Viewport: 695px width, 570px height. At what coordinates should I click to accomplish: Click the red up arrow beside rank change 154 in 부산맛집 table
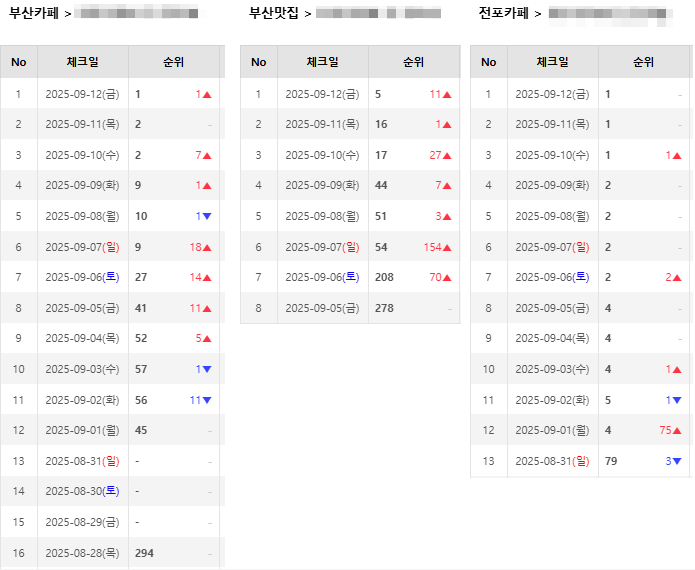click(447, 248)
